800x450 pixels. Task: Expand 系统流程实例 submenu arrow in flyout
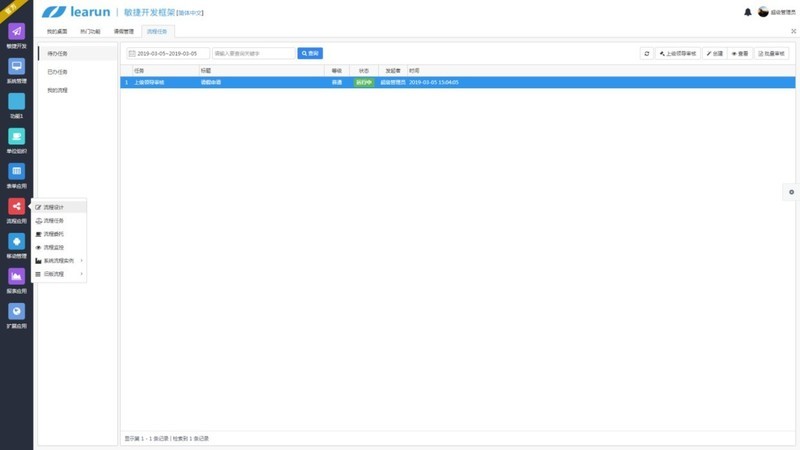(81, 261)
